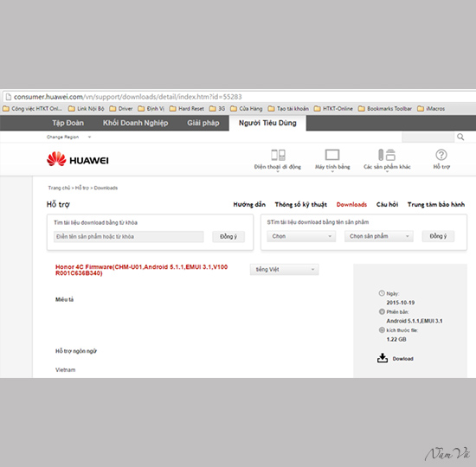Image resolution: width=476 pixels, height=467 pixels.
Task: Click the browser address bar URL
Action: 128,97
